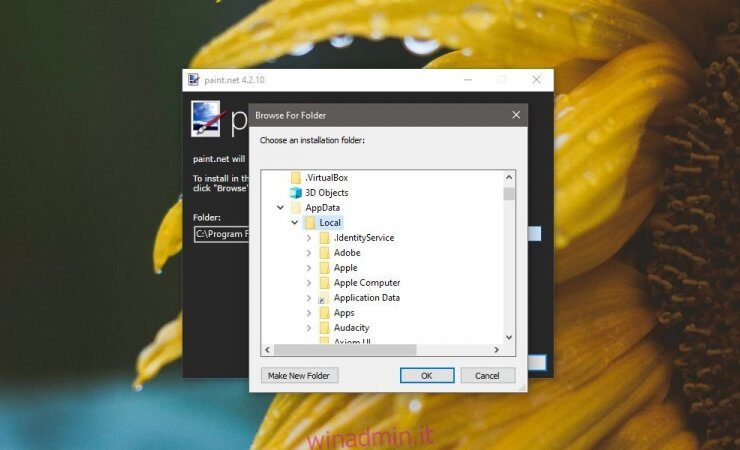Click the paint.net title bar app icon
This screenshot has height=450, width=740.
(x=193, y=80)
